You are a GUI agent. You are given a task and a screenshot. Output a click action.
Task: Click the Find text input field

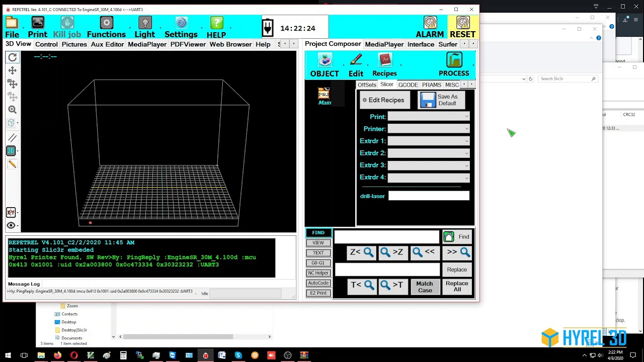coord(386,237)
